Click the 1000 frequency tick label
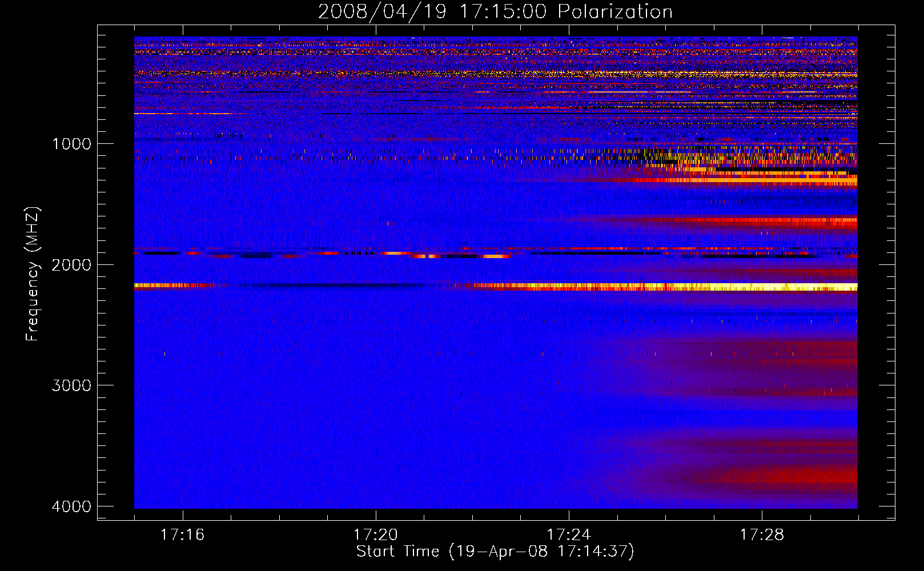The height and width of the screenshot is (571, 924). (71, 144)
